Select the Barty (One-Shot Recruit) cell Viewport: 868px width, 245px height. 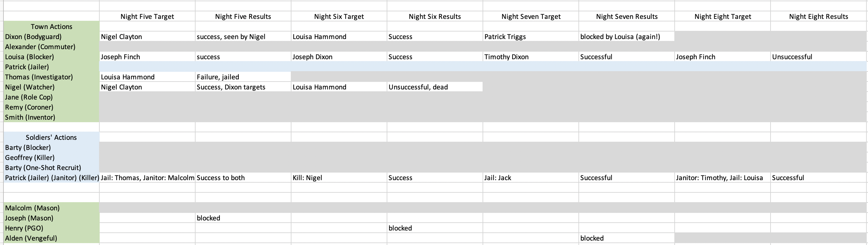pyautogui.click(x=43, y=168)
